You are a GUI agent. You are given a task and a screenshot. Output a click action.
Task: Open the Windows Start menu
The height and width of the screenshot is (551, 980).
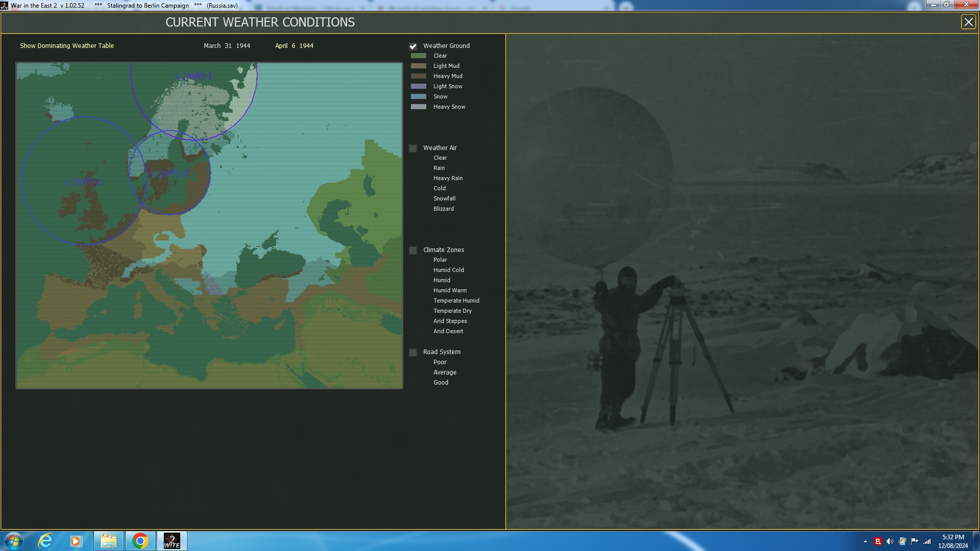point(13,541)
